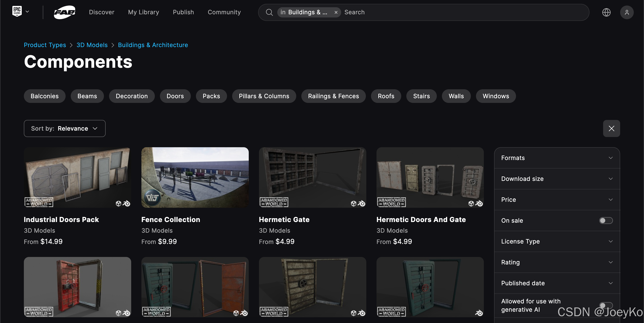The image size is (644, 323).
Task: Click the Epic Games logo icon
Action: coord(17,11)
